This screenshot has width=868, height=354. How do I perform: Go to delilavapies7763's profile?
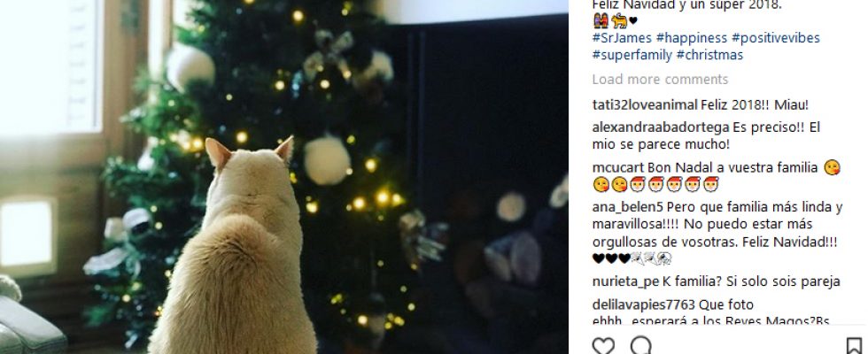coord(643,304)
